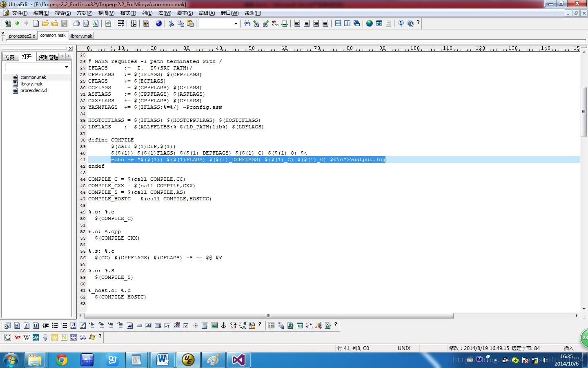Screen dimensions: 588x368
Task: Click the HTML Underline tag icon
Action: 36,325
